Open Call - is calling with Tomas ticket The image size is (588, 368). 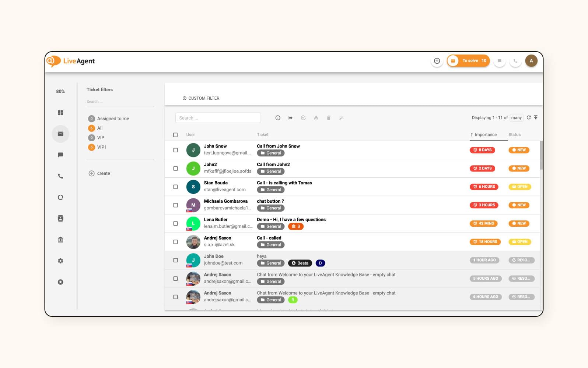tap(284, 183)
